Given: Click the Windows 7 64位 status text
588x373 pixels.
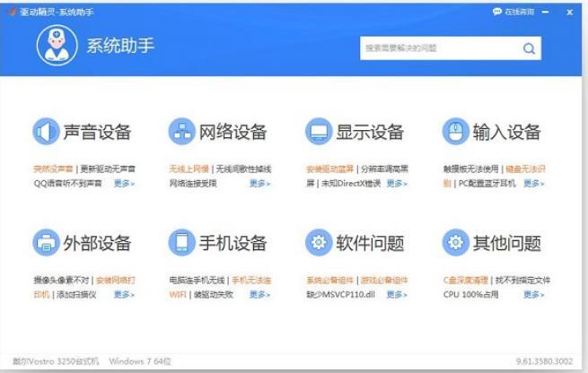Looking at the screenshot, I should (140, 361).
